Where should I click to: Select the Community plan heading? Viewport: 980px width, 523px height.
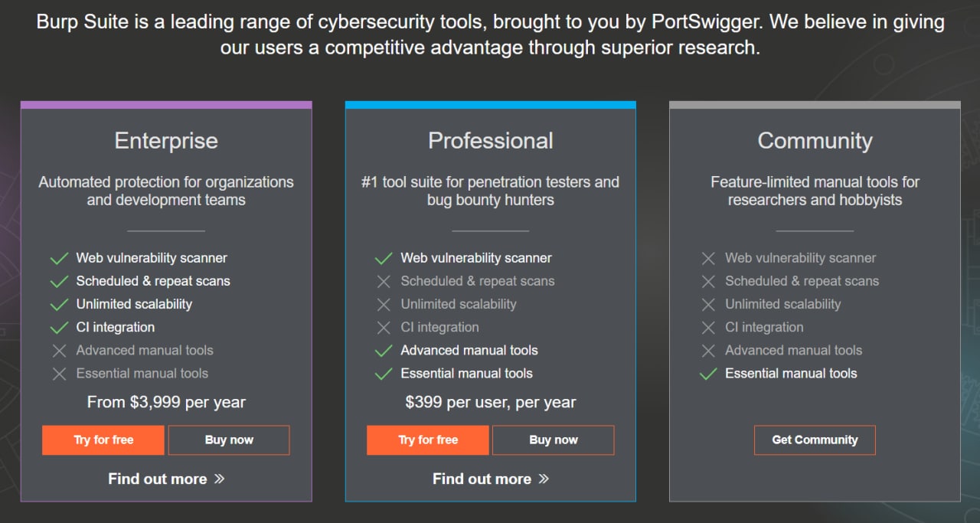815,141
